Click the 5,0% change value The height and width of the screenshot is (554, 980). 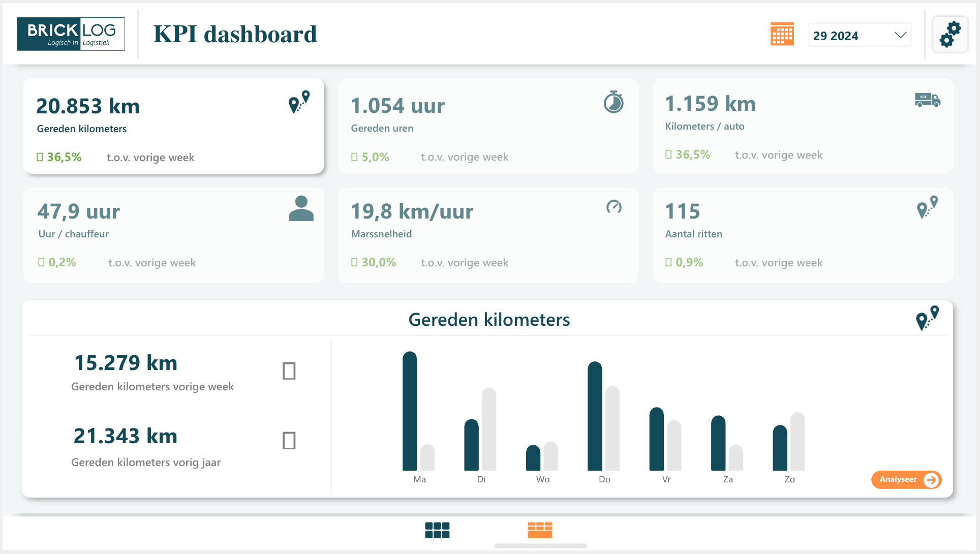click(370, 157)
